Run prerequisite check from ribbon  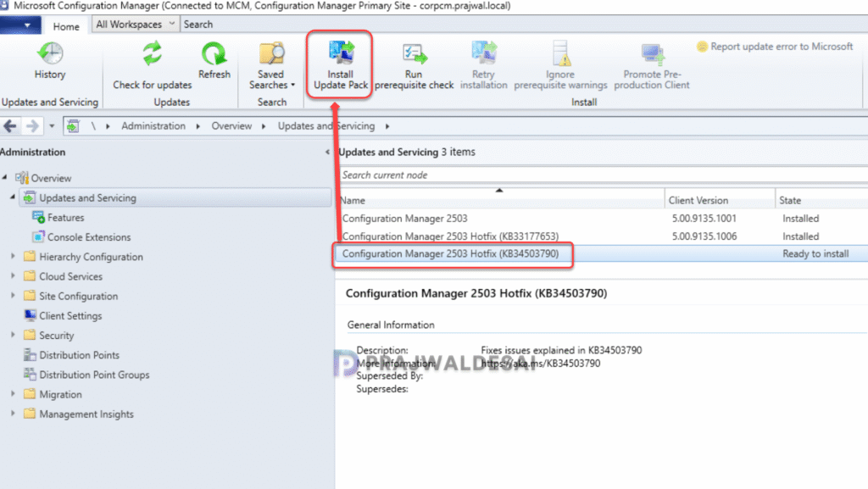pyautogui.click(x=414, y=66)
